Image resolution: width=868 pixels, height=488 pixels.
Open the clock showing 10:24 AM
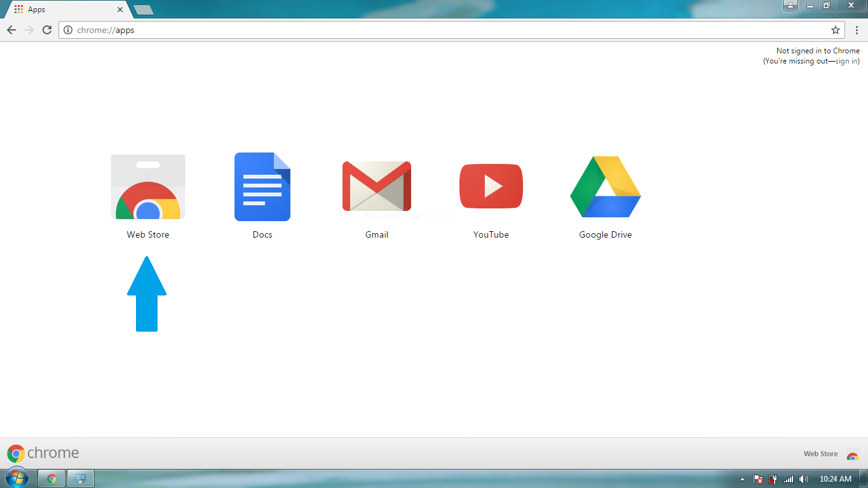(836, 479)
